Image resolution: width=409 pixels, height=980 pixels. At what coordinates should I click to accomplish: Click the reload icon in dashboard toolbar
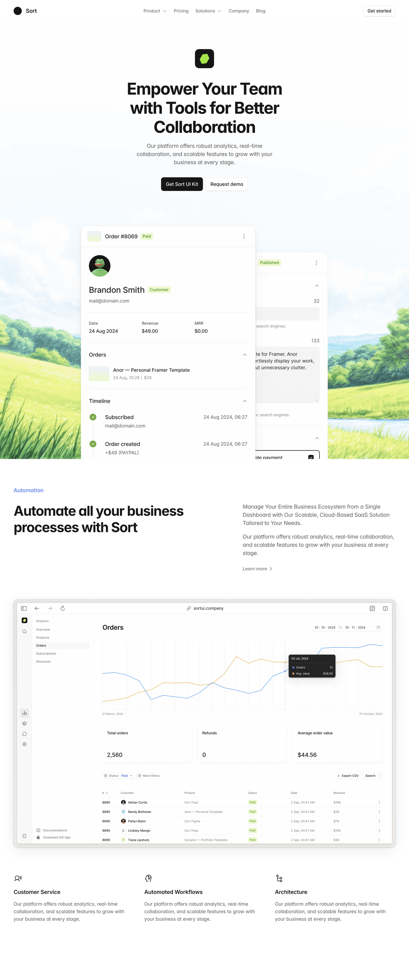click(x=63, y=608)
